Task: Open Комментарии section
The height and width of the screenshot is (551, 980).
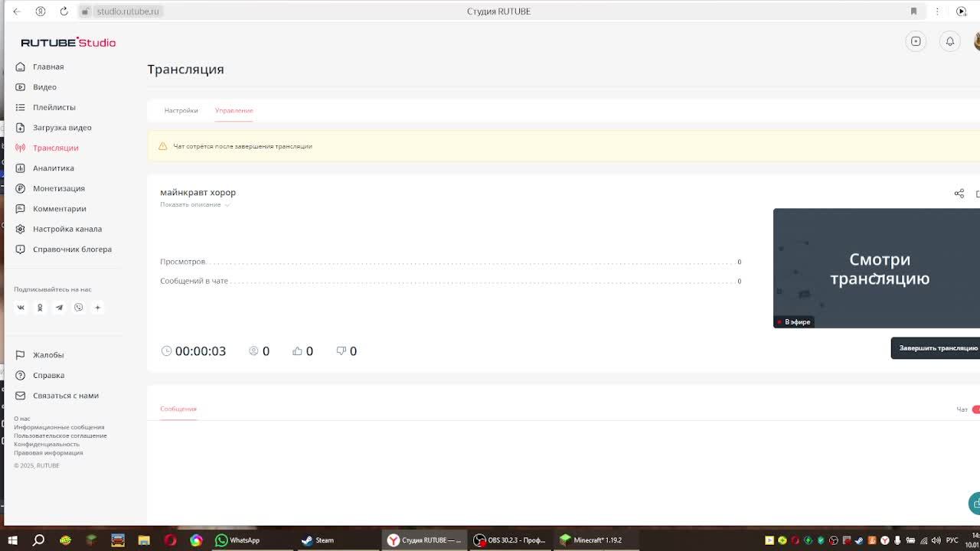Action: [x=59, y=209]
